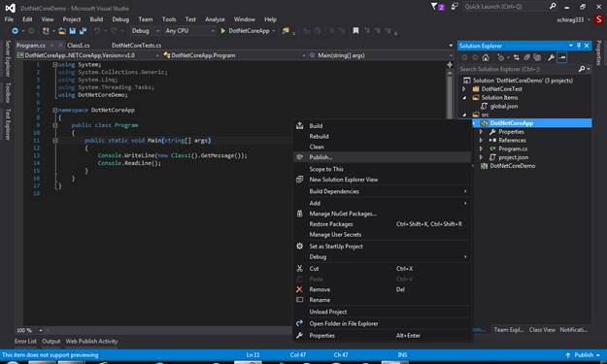Viewport: 607px width, 364px height.
Task: Switch to the DotNetCoreTests.cs tab
Action: click(x=136, y=46)
